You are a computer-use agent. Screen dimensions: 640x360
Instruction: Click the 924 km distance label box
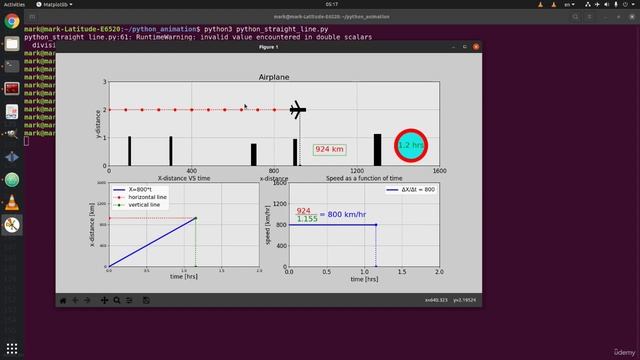(329, 149)
